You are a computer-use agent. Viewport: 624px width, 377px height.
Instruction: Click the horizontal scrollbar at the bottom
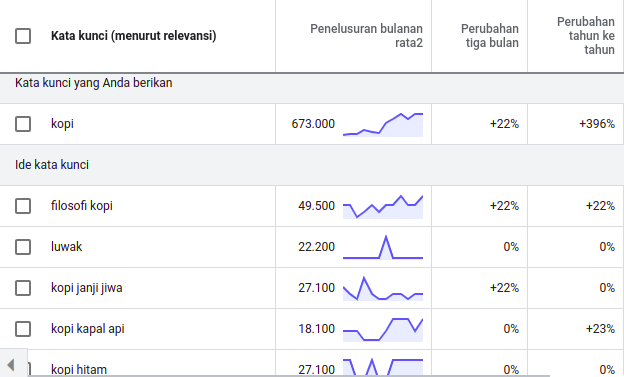[x=289, y=375]
